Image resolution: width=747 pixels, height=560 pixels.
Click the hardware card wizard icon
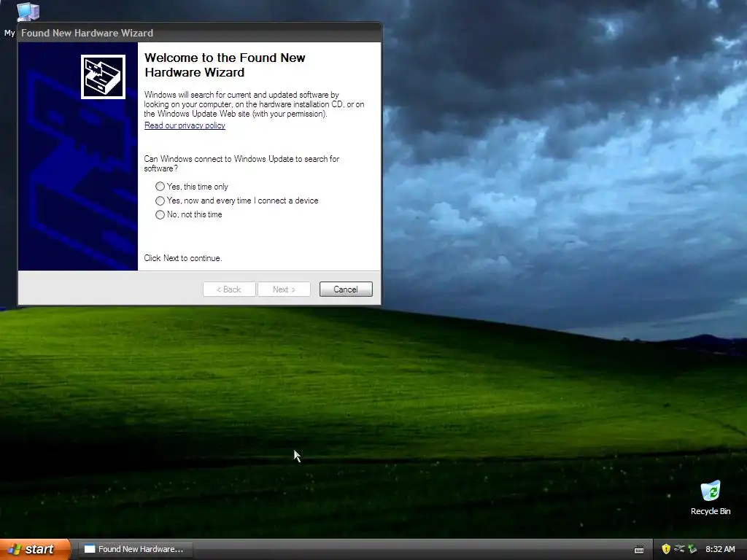pyautogui.click(x=104, y=77)
